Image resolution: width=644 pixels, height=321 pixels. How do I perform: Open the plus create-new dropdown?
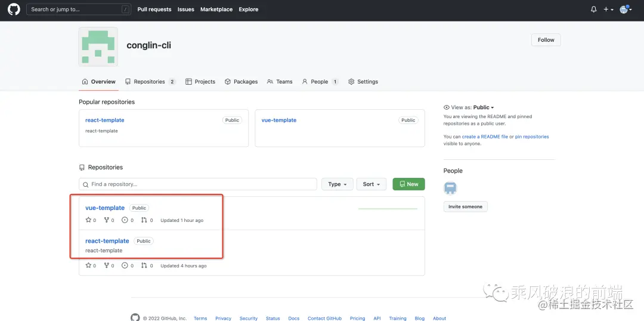[x=608, y=10]
